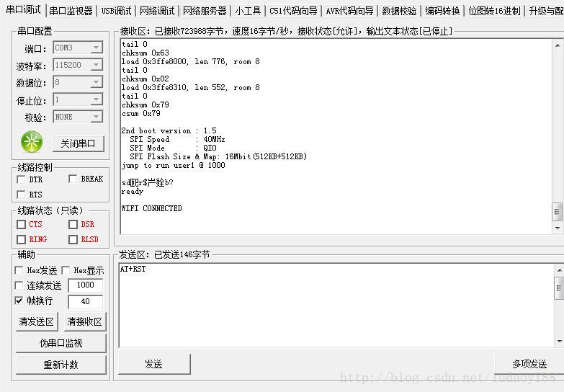Click the send area scroll down arrow

click(559, 342)
